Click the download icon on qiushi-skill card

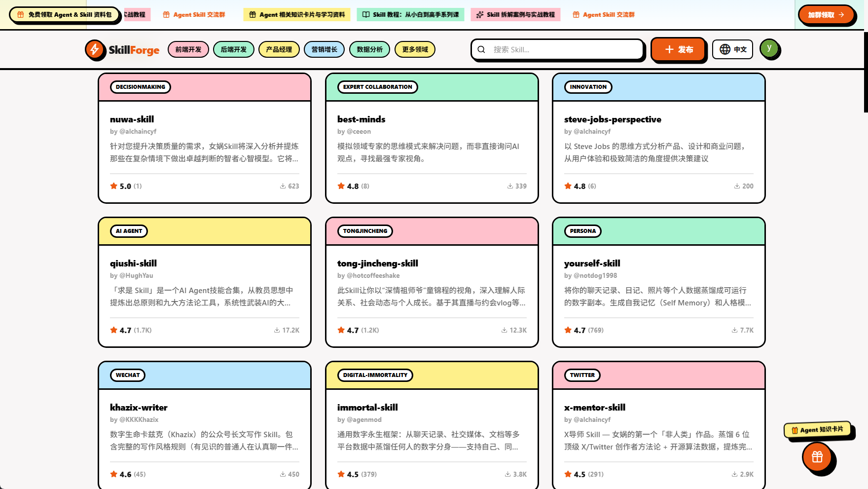(x=277, y=330)
